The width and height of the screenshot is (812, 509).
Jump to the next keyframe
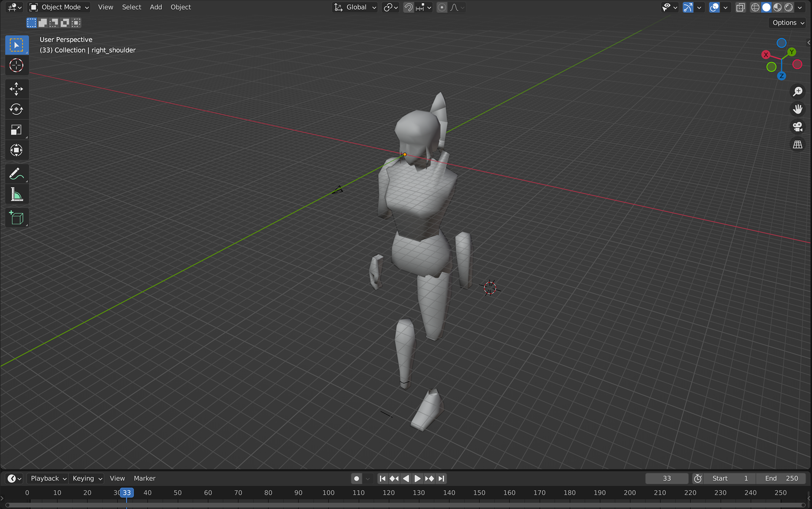pos(429,479)
